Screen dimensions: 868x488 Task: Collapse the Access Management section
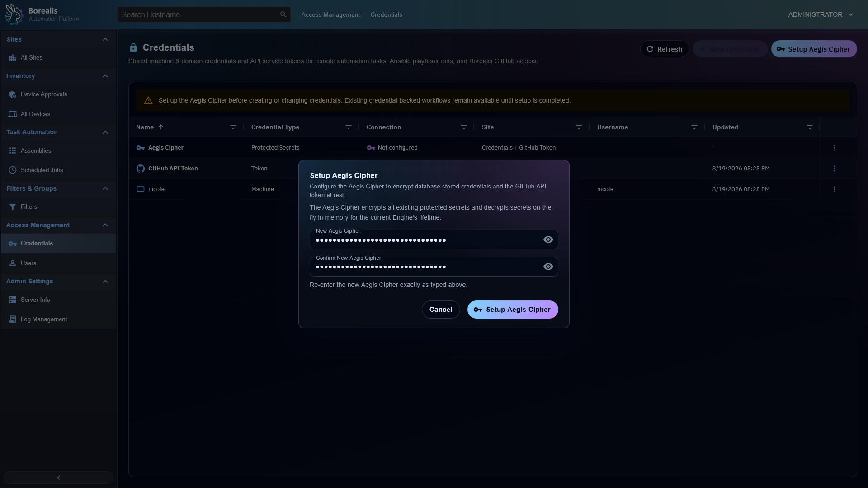[105, 225]
